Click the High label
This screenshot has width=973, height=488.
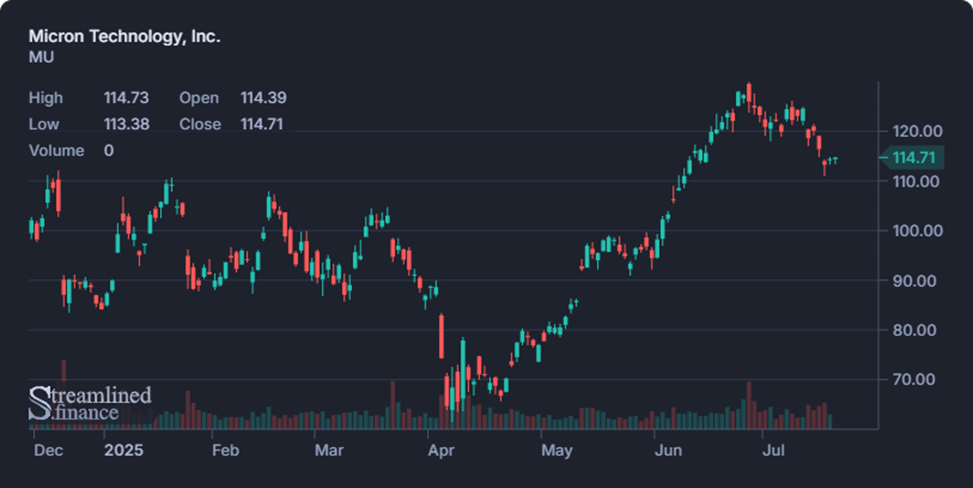click(x=46, y=98)
